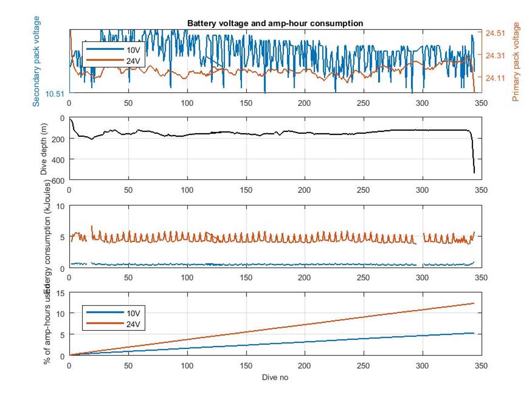This screenshot has width=532, height=399.
Task: Select the 'Primary pack voltage' axis label
Action: point(516,61)
